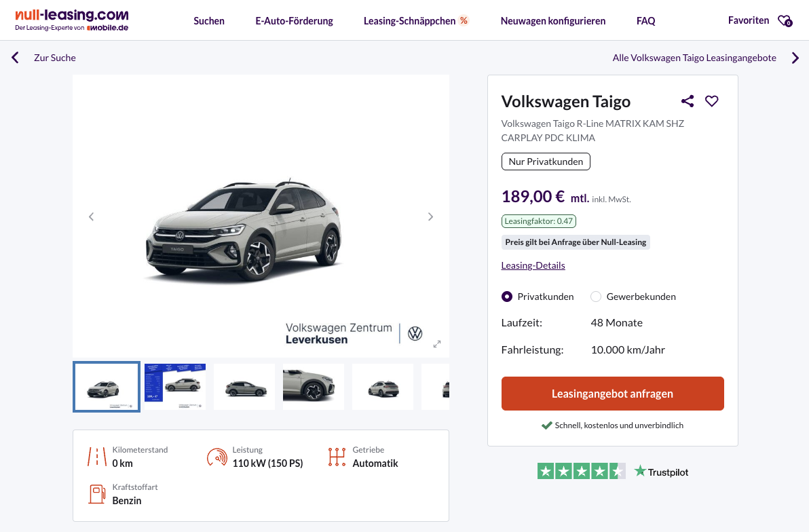The image size is (809, 532).
Task: Open the FAQ menu item
Action: click(645, 21)
